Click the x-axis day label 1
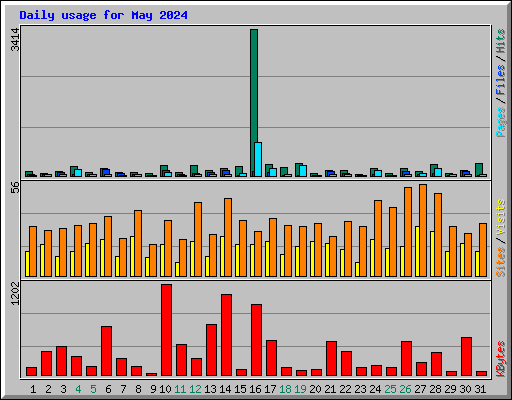Image resolution: width=512 pixels, height=400 pixels. coord(33,389)
